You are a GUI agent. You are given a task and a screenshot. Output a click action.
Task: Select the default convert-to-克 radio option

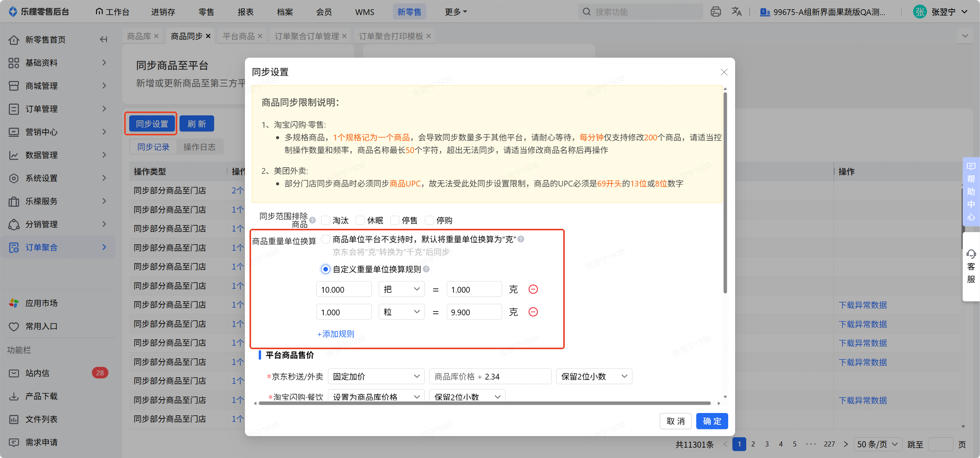pyautogui.click(x=326, y=239)
